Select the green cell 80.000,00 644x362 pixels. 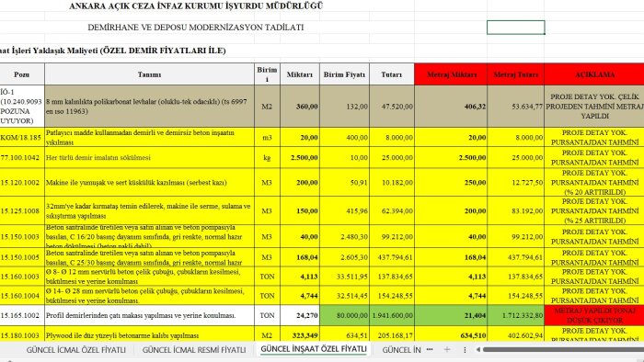click(344, 315)
